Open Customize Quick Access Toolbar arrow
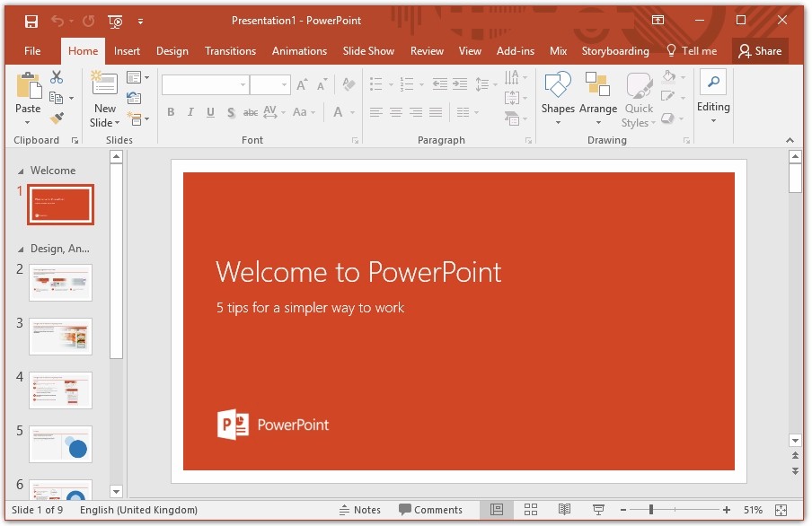The width and height of the screenshot is (812, 526). click(x=140, y=22)
